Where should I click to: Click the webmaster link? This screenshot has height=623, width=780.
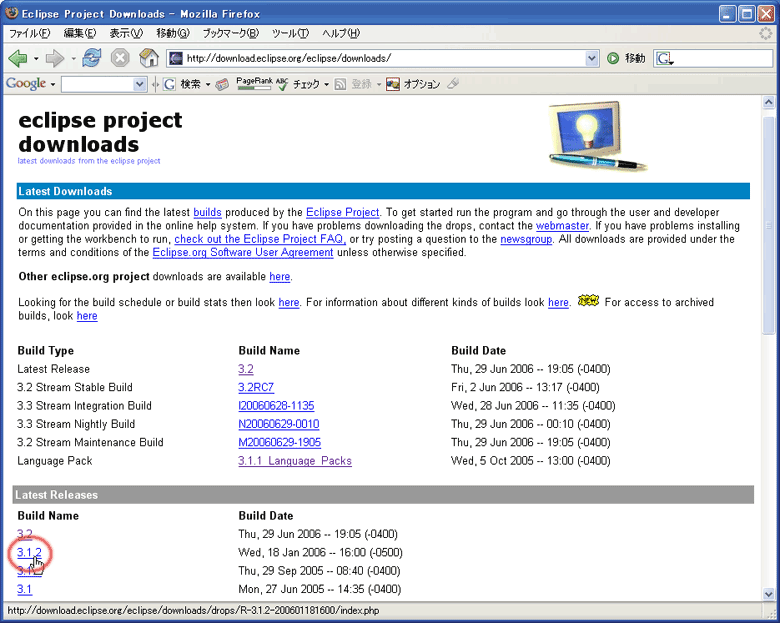pyautogui.click(x=562, y=226)
